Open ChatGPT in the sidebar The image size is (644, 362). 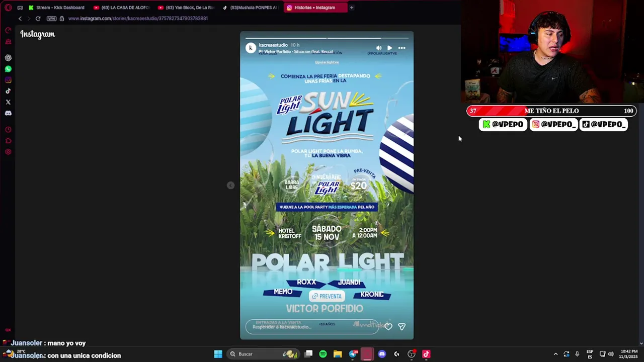(8, 58)
